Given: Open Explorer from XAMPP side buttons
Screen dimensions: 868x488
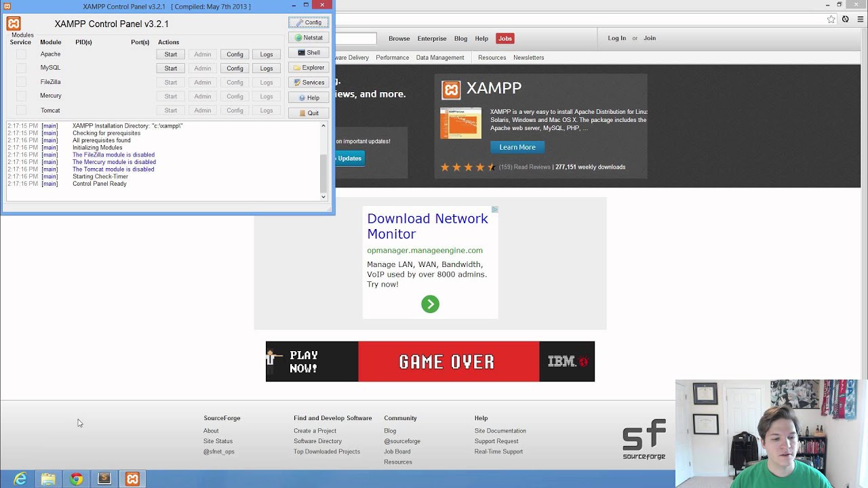Looking at the screenshot, I should [x=309, y=67].
